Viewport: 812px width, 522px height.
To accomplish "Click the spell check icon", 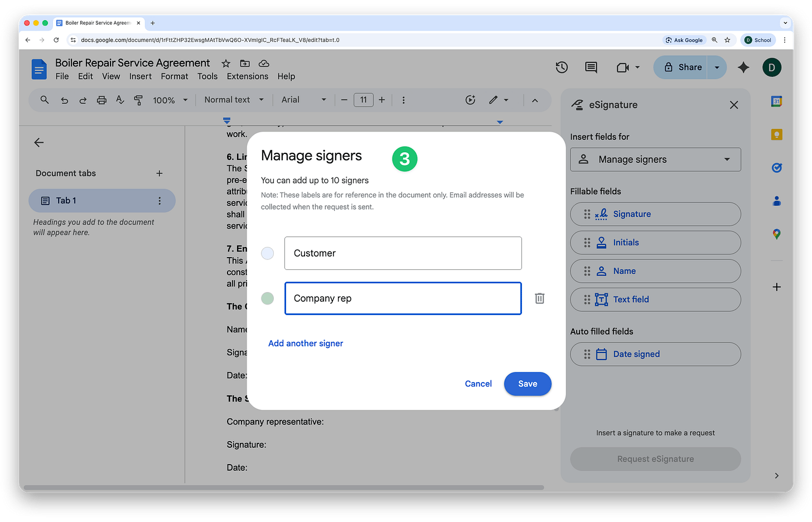I will (120, 100).
